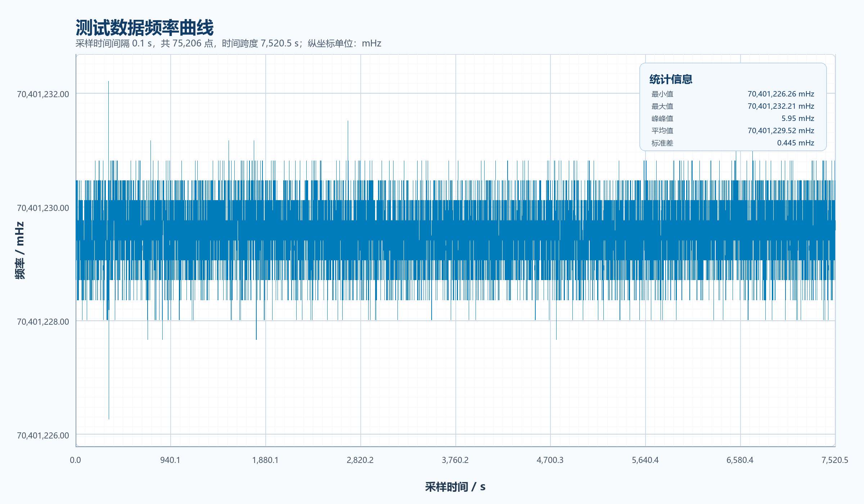Select the 最大值 value 70,401,232.21 mHz
The width and height of the screenshot is (864, 504).
pyautogui.click(x=781, y=106)
